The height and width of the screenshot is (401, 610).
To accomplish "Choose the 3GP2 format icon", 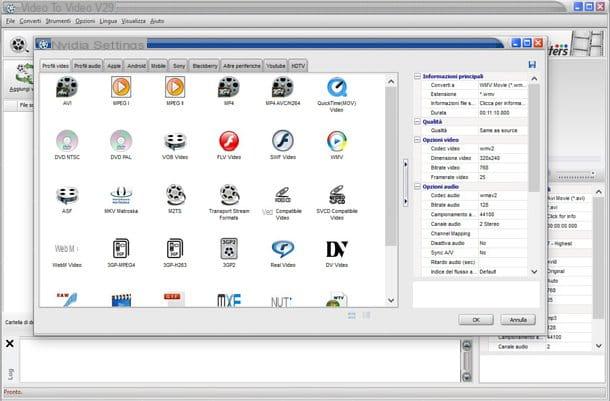I will [229, 249].
